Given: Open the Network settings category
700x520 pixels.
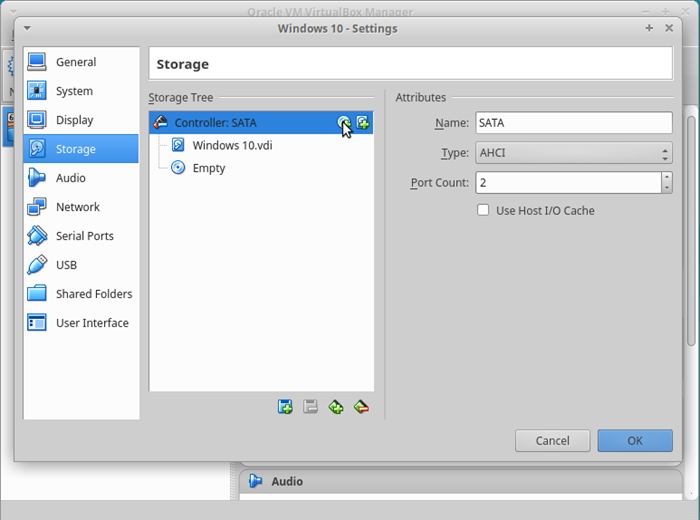Looking at the screenshot, I should [x=81, y=207].
